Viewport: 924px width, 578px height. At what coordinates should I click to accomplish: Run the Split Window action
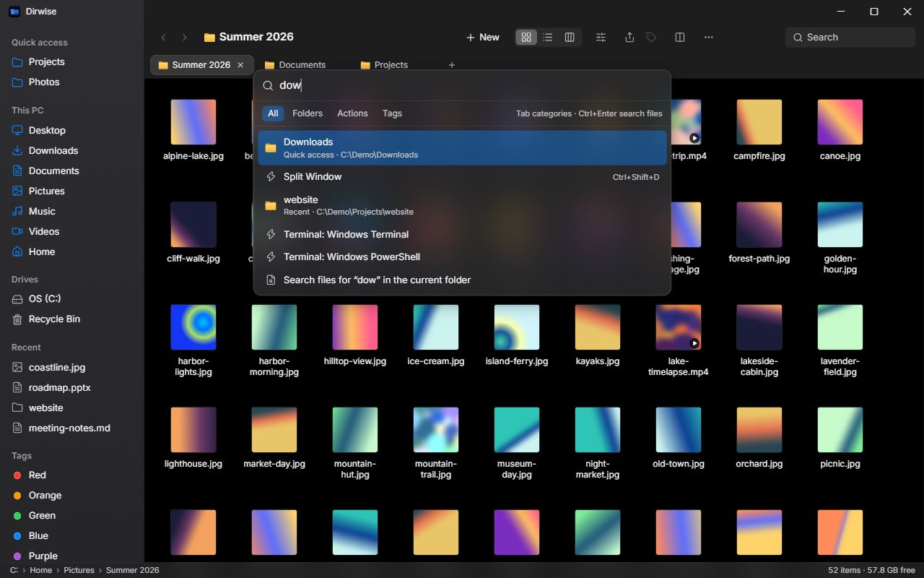462,177
